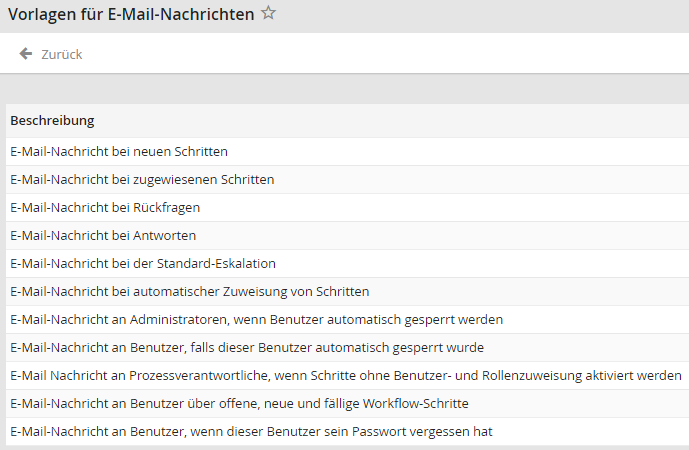Sort by the Beschreibung column header

52,121
